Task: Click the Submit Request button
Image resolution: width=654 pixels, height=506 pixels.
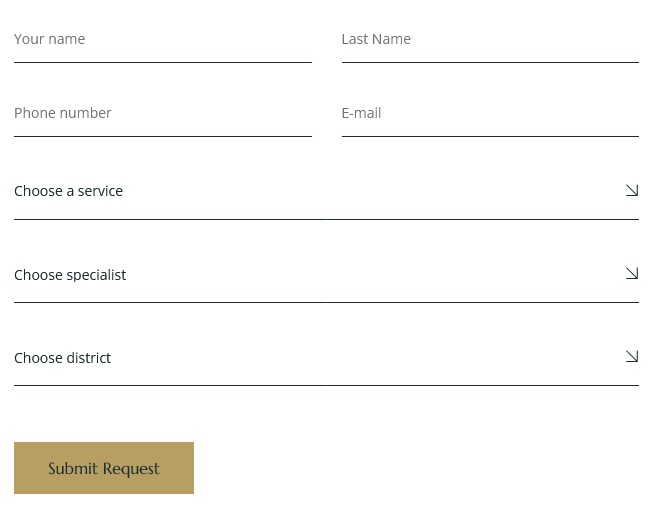Action: pyautogui.click(x=104, y=468)
